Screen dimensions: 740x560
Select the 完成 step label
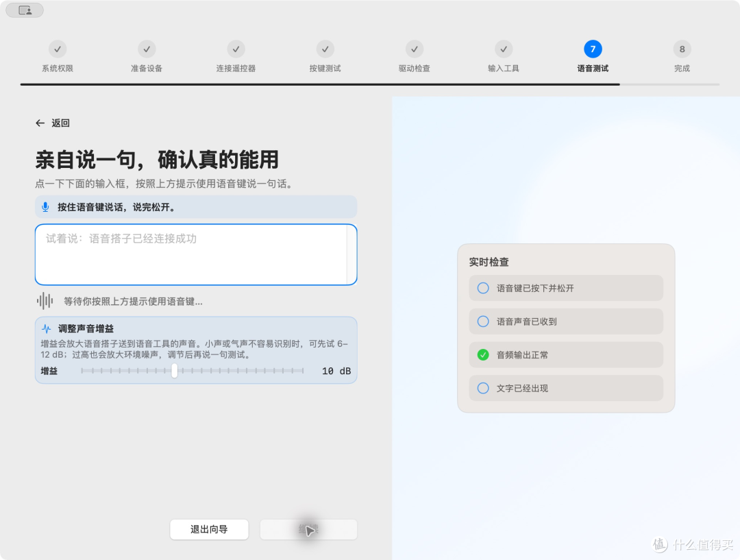(x=682, y=69)
